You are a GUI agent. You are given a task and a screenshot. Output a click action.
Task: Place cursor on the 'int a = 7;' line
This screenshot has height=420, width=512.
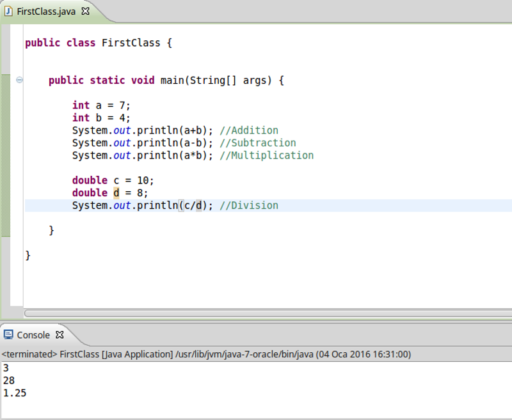point(102,105)
